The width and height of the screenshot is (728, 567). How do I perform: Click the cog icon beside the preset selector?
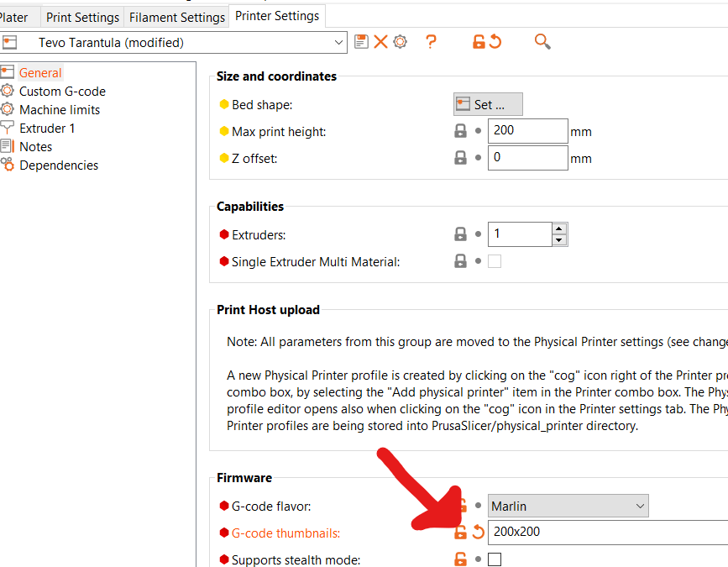tap(401, 42)
